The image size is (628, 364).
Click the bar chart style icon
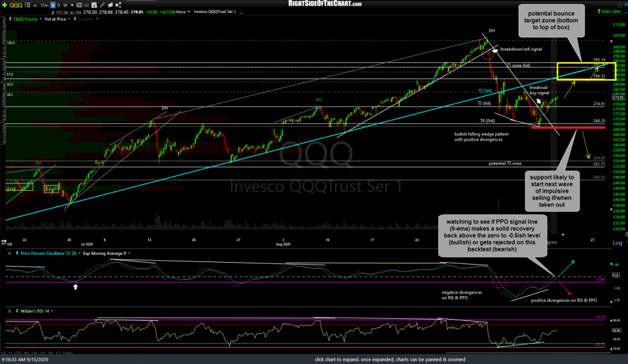pyautogui.click(x=86, y=5)
